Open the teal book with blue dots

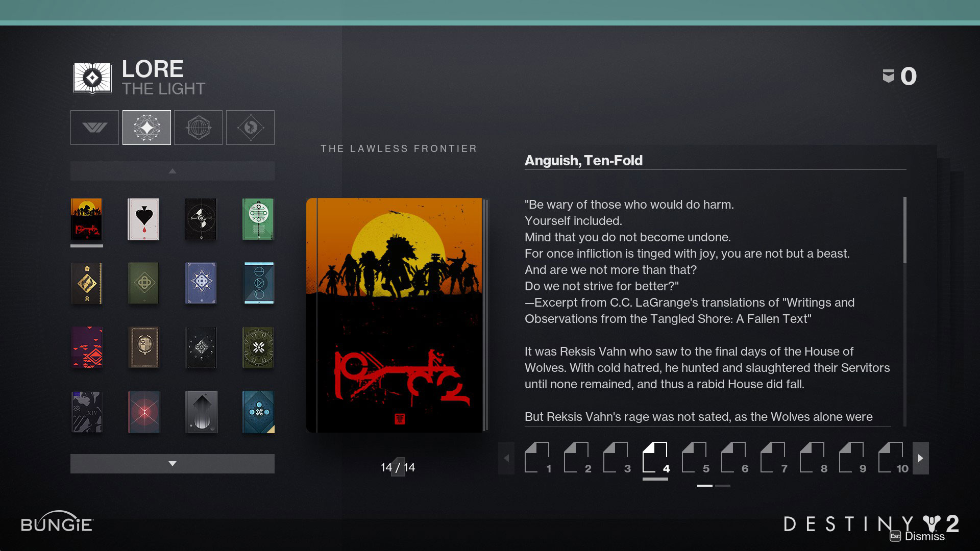click(258, 412)
